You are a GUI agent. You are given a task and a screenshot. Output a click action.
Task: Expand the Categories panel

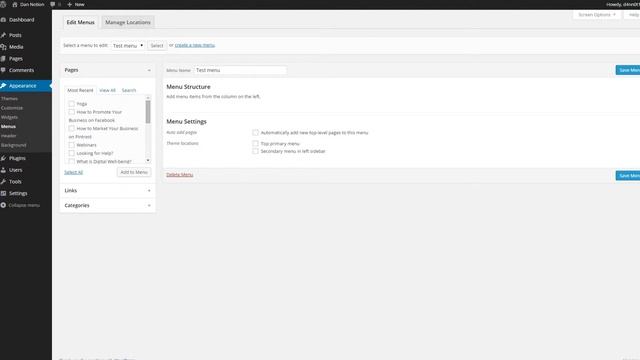(x=149, y=205)
